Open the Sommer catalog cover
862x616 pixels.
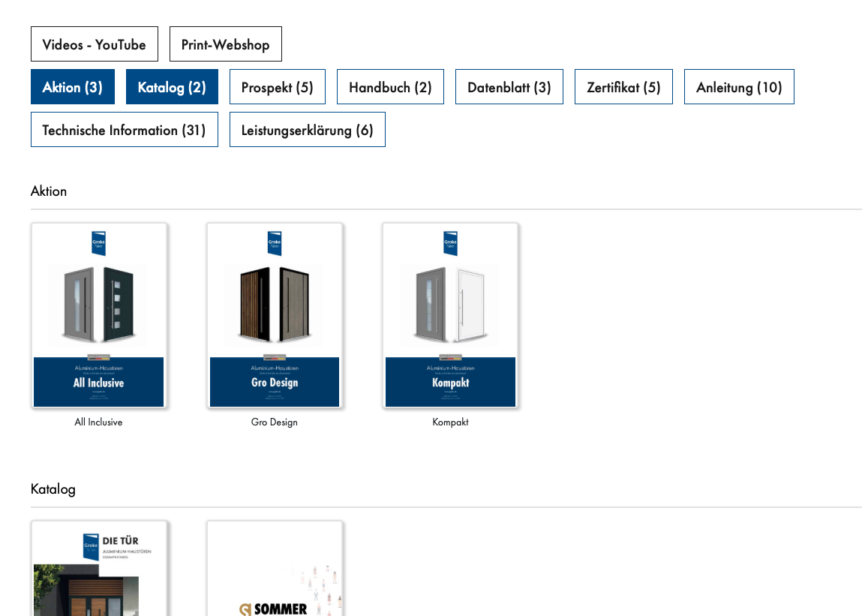275,570
